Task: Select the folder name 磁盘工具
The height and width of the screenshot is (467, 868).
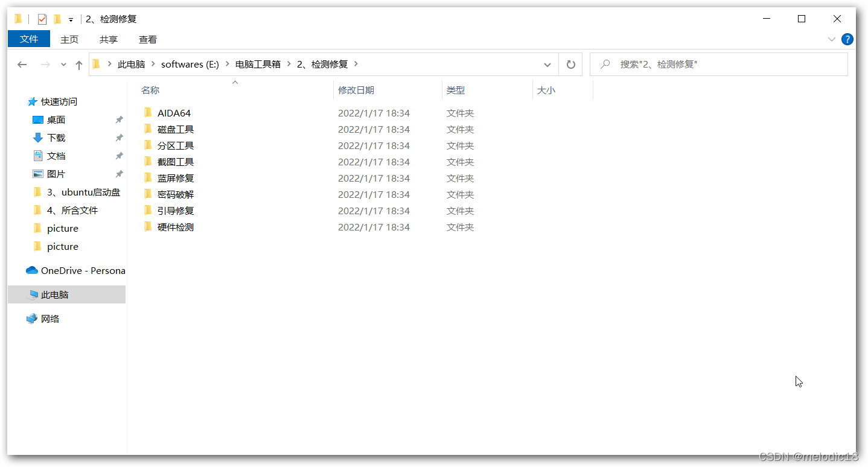Action: (x=176, y=130)
